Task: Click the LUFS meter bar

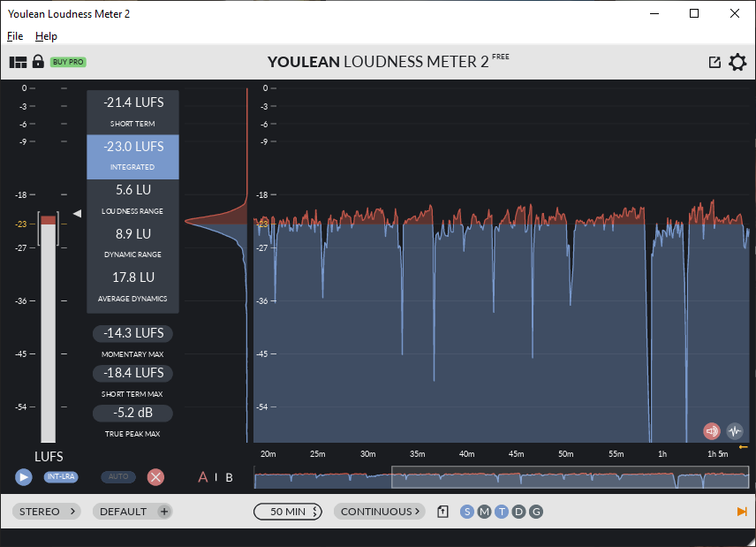Action: [49, 329]
